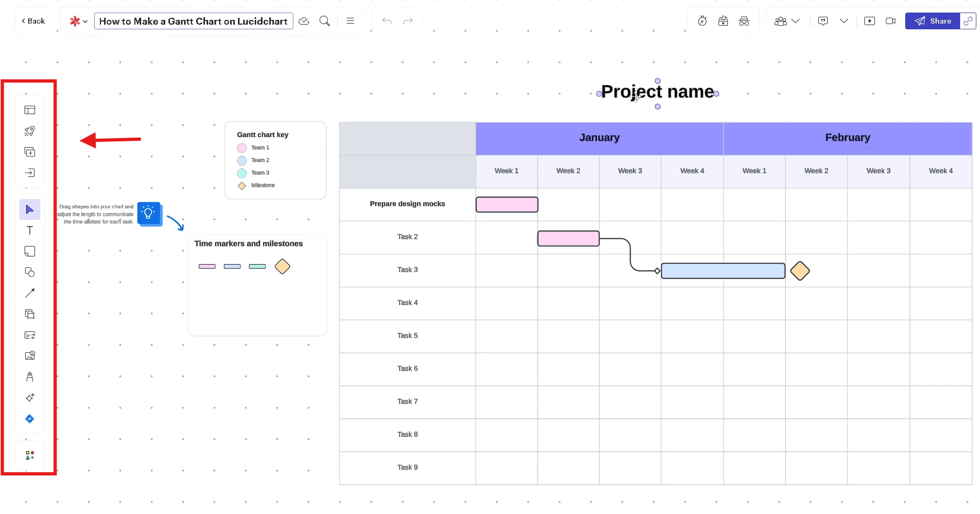The image size is (980, 514).
Task: Open the AI magic sparkle tool
Action: click(x=30, y=398)
